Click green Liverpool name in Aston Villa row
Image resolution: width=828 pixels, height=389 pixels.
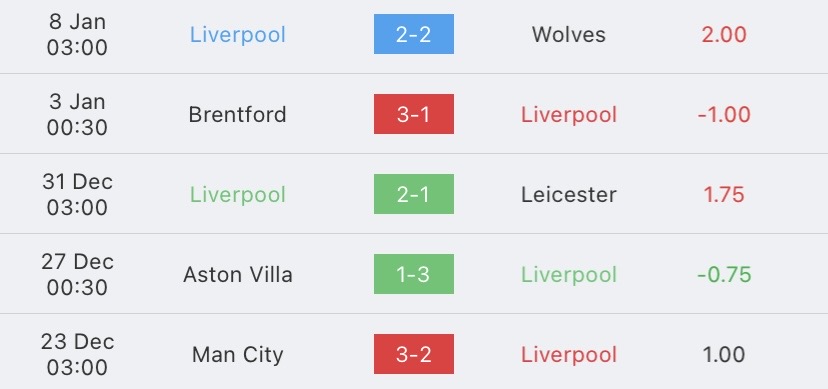click(569, 275)
